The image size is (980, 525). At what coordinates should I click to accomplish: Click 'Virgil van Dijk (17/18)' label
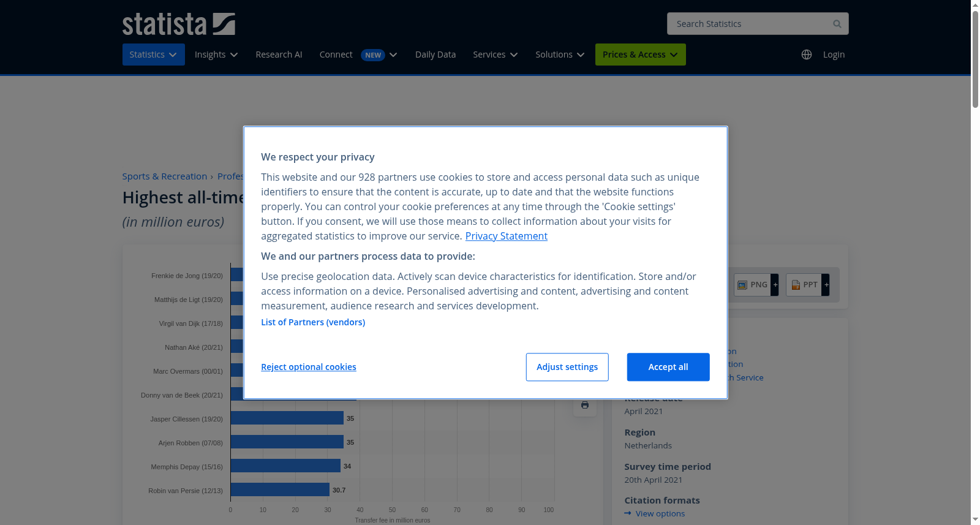[x=190, y=323]
